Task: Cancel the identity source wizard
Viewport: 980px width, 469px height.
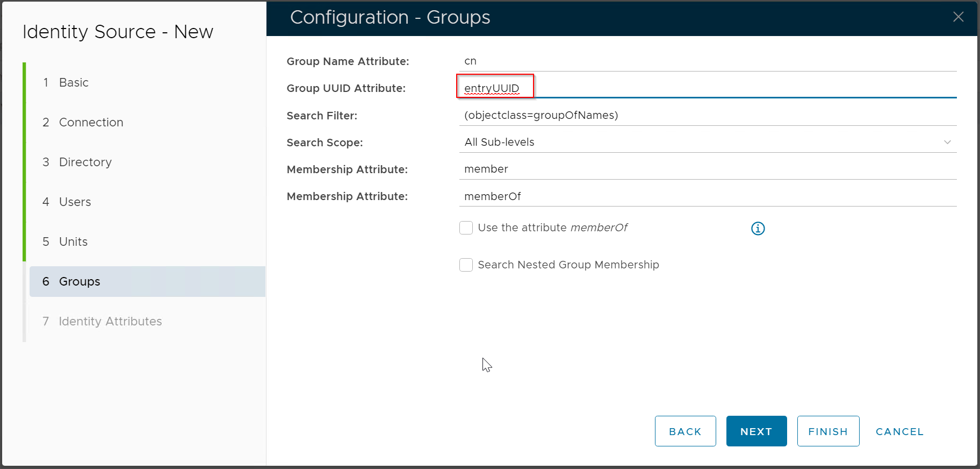Action: (899, 431)
